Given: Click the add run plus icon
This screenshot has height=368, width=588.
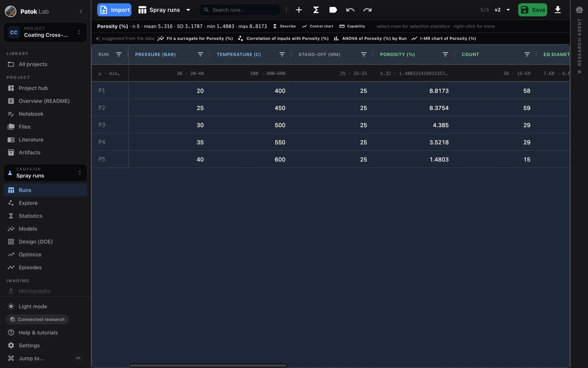Looking at the screenshot, I should tap(299, 10).
